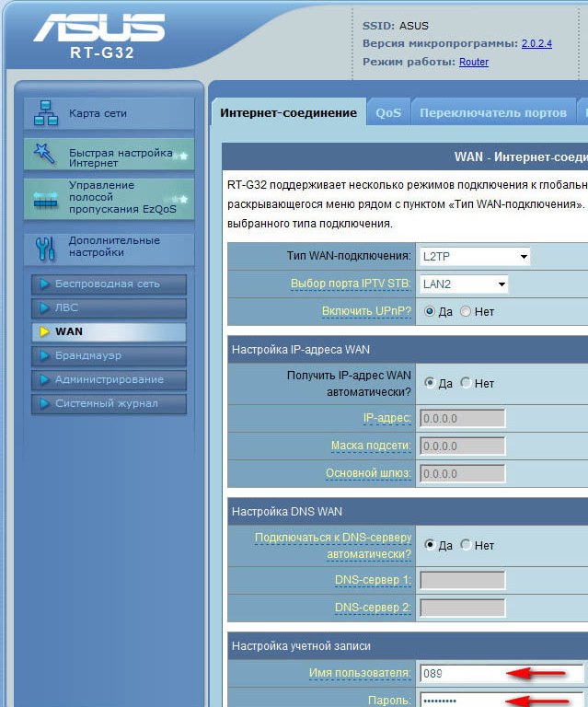Click the Router operating mode link
Image resolution: width=588 pixels, height=707 pixels.
474,62
